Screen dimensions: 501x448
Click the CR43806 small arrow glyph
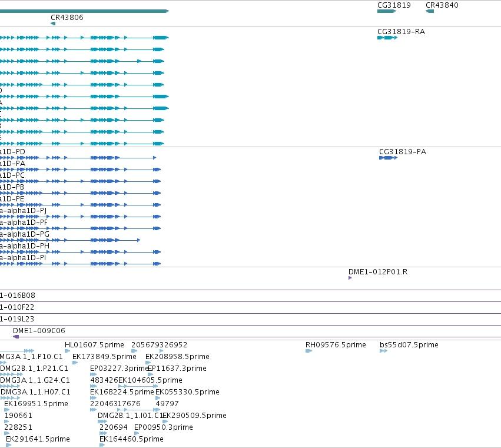tap(53, 24)
